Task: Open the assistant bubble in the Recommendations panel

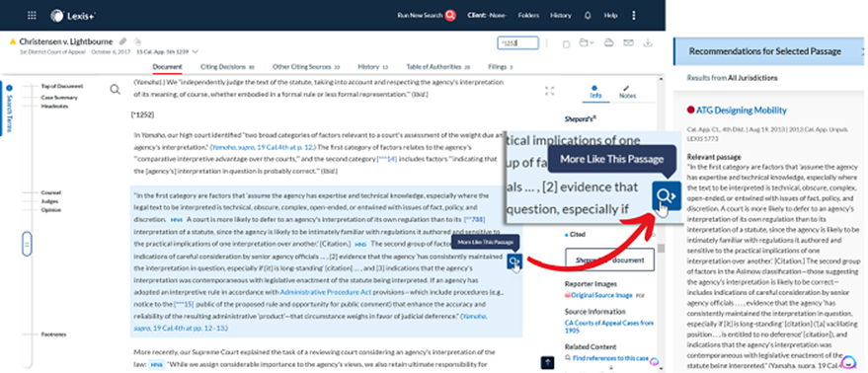Action: (848, 362)
